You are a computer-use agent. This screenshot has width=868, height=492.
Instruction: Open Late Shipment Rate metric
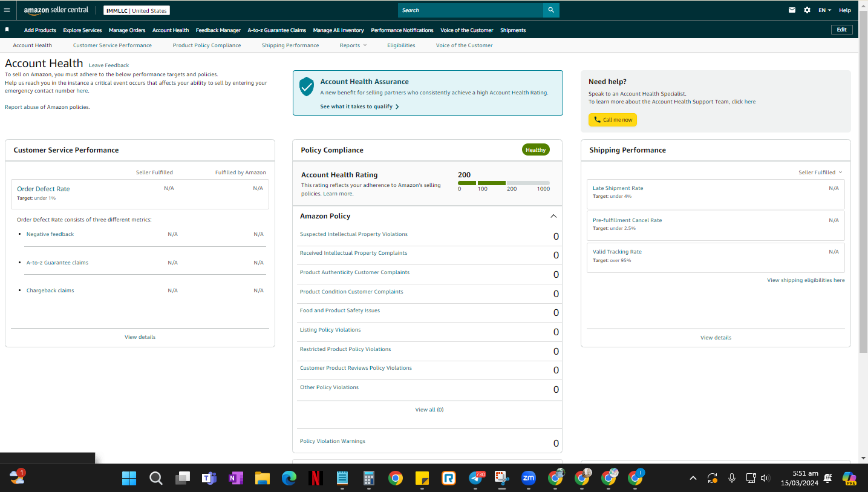pos(618,188)
